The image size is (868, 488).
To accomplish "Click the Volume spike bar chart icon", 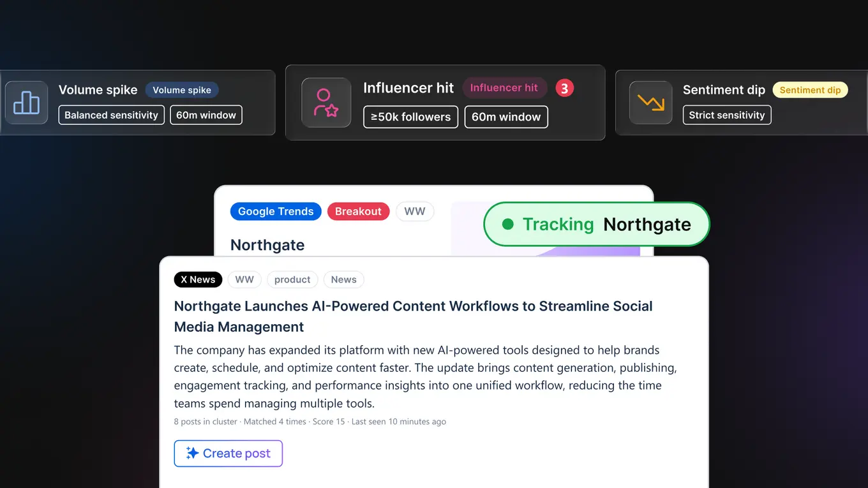I will pos(26,103).
